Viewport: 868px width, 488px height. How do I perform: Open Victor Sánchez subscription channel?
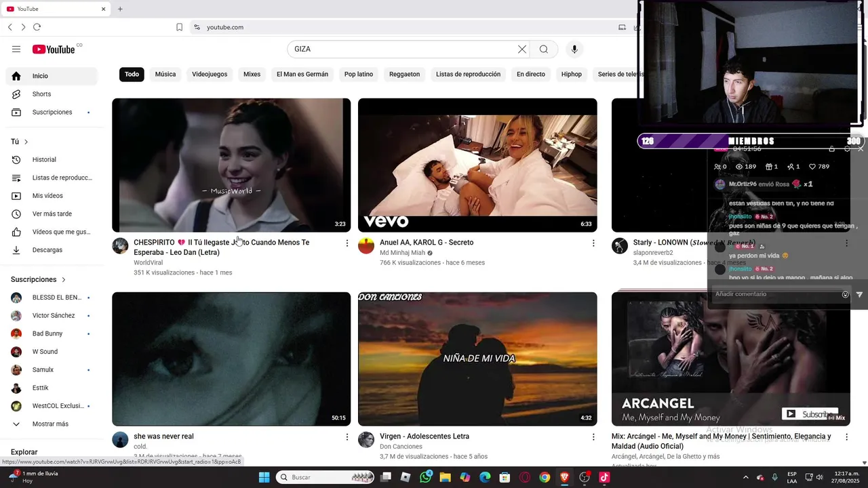click(x=52, y=316)
